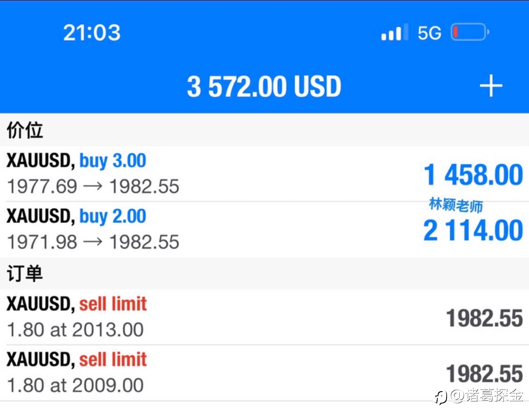
Task: Select the sell limit order at 2009.00
Action: point(264,373)
